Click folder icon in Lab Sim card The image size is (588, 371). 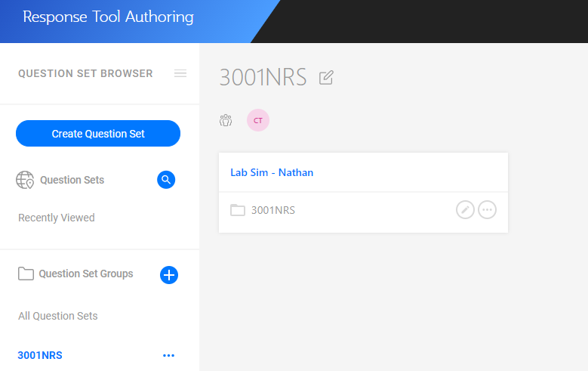tap(238, 210)
